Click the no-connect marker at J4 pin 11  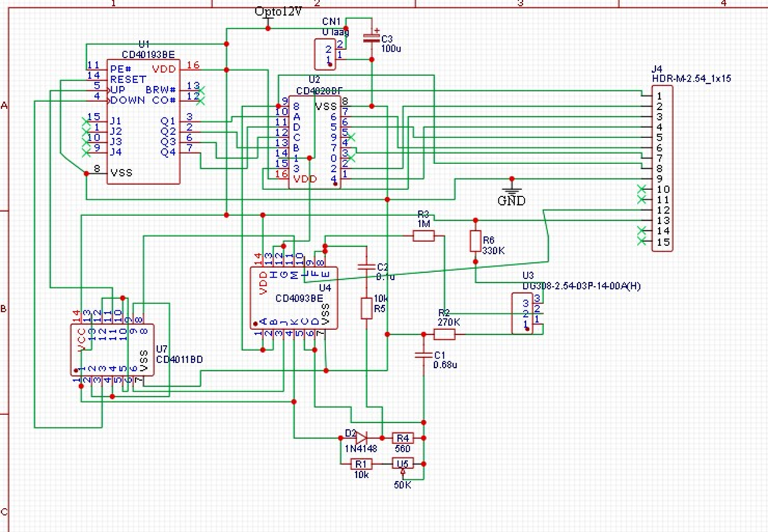pyautogui.click(x=641, y=200)
